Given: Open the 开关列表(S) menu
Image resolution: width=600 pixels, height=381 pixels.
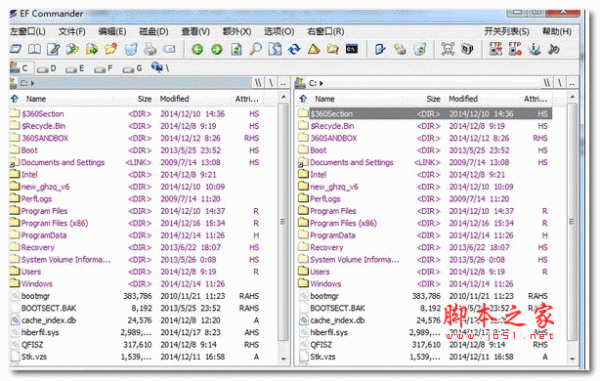Looking at the screenshot, I should (507, 31).
